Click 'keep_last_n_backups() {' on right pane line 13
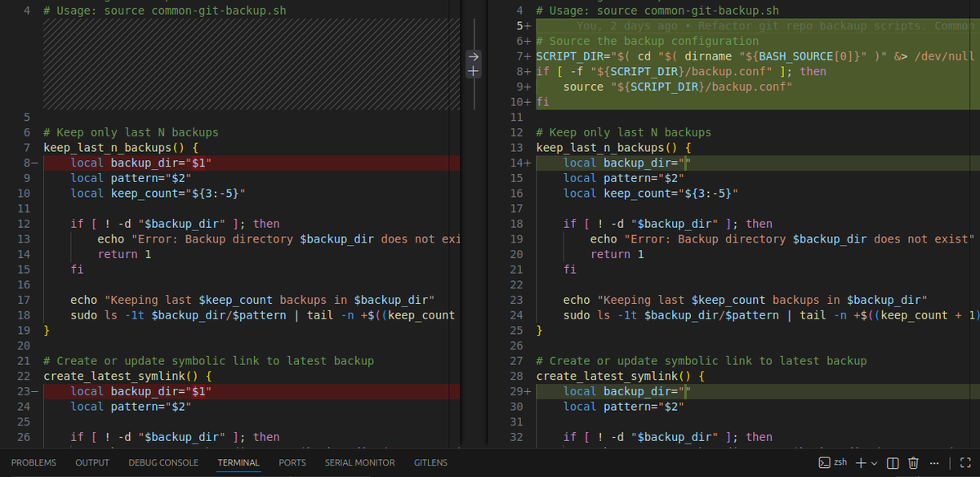Screen dimensions: 980x477 (613, 148)
